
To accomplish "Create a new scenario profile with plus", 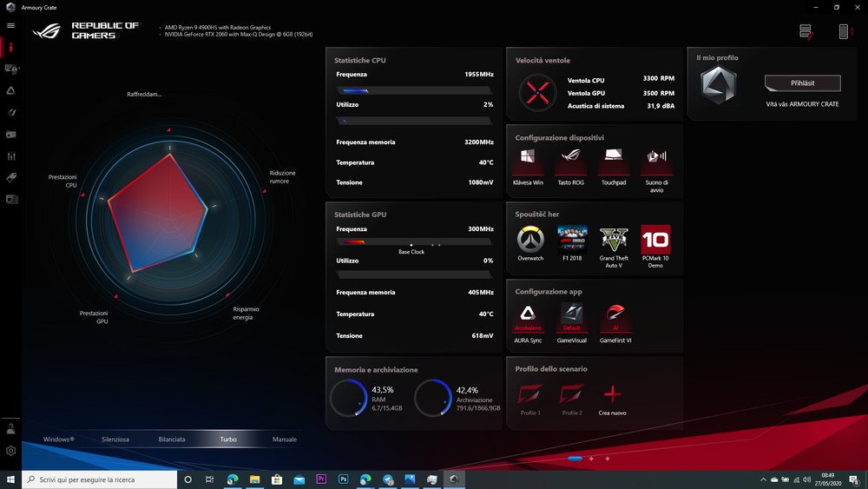I will point(613,394).
